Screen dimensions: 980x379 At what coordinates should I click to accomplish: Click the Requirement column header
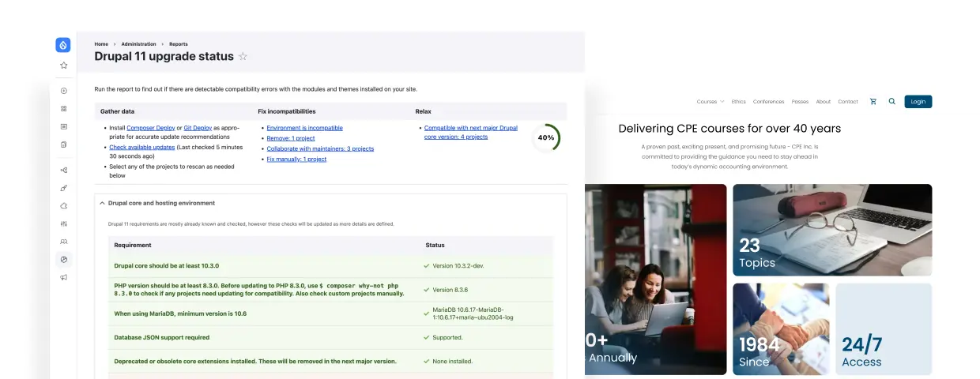click(x=133, y=246)
